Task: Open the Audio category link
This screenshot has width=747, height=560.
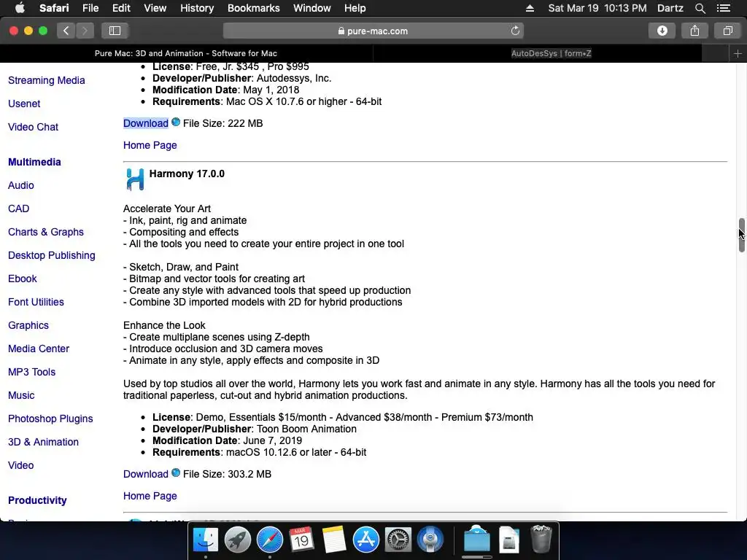Action: (x=21, y=185)
